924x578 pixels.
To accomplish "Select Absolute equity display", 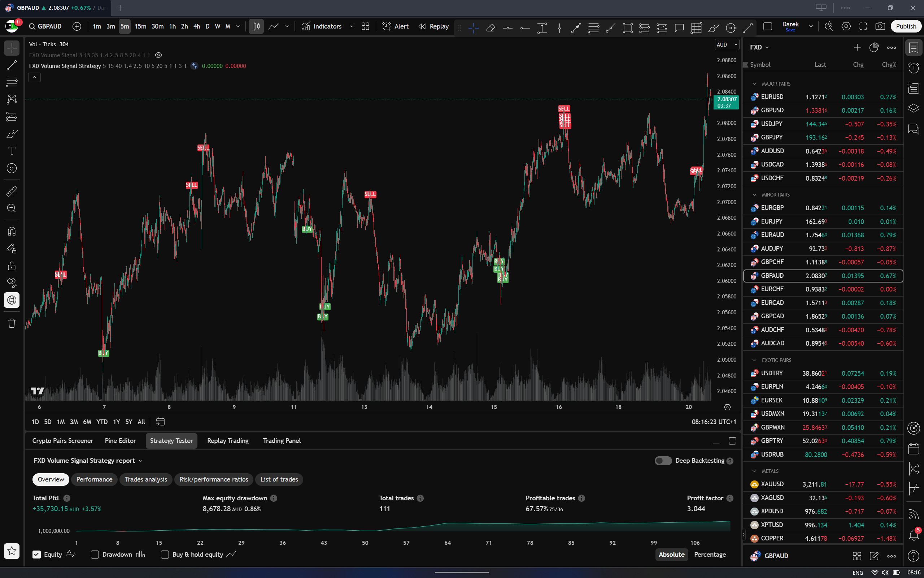I will tap(672, 554).
